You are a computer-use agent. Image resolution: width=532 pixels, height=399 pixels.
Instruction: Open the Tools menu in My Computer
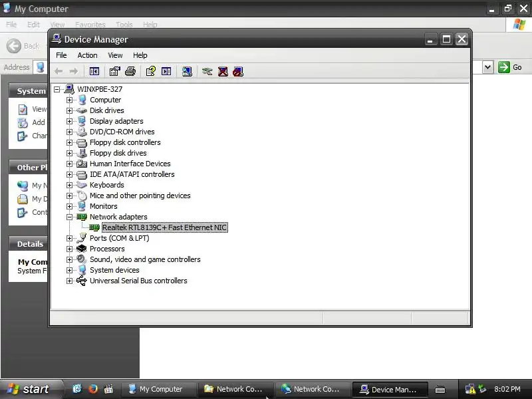124,25
